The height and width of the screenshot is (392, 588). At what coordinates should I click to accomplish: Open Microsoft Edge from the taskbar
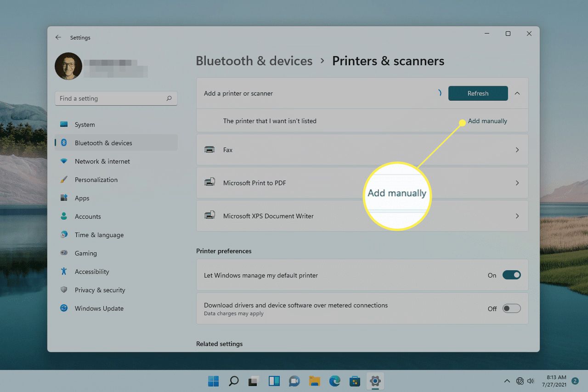pos(334,381)
